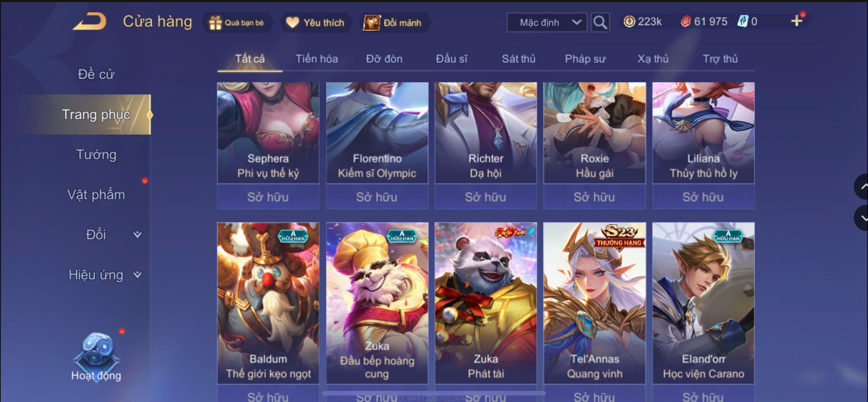Tap the red gem currency icon

(686, 22)
